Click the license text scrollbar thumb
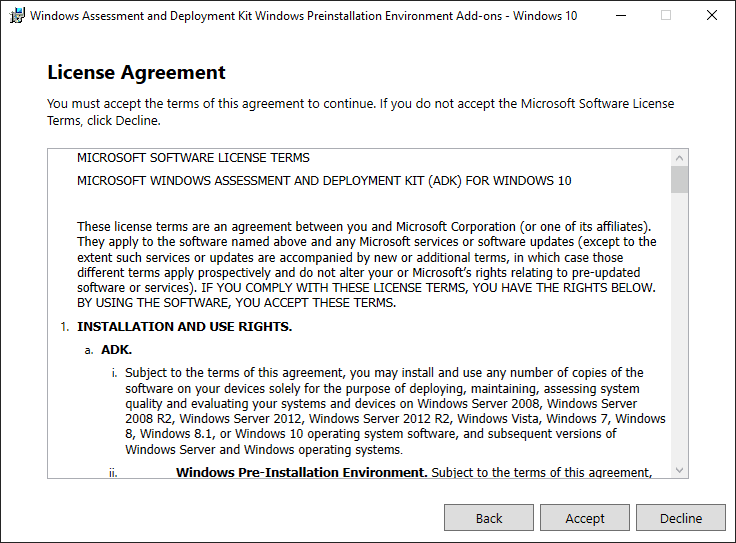736x543 pixels. pyautogui.click(x=680, y=179)
